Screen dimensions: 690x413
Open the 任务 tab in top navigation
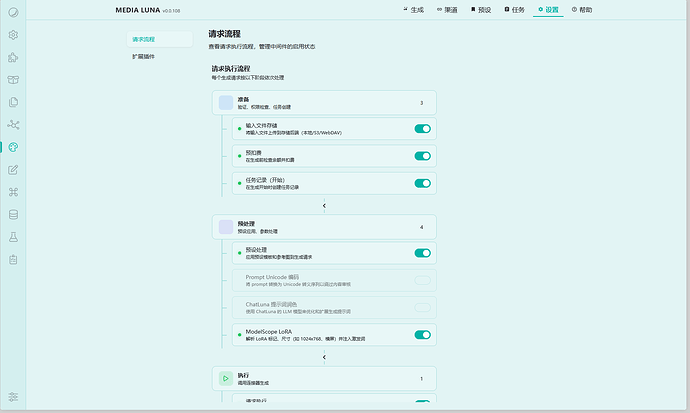(x=514, y=9)
